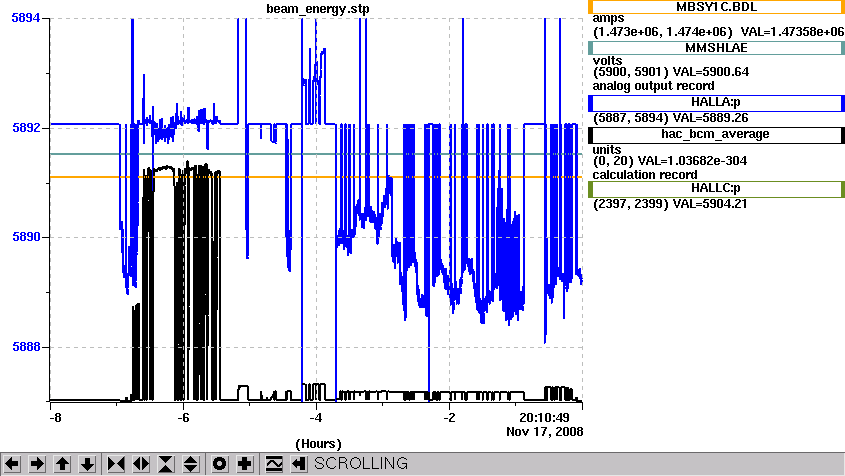Select the HALLA:p curve legend
The height and width of the screenshot is (476, 845).
coord(716,102)
